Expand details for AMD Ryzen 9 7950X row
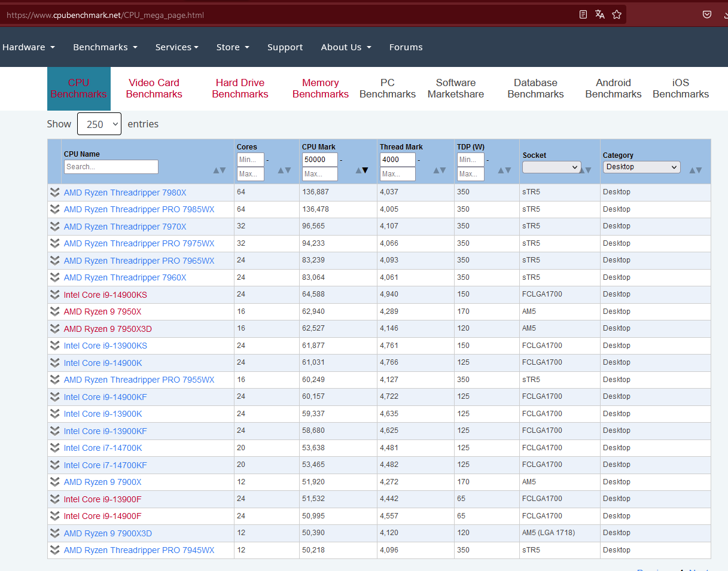Viewport: 728px width, 571px height. (55, 312)
